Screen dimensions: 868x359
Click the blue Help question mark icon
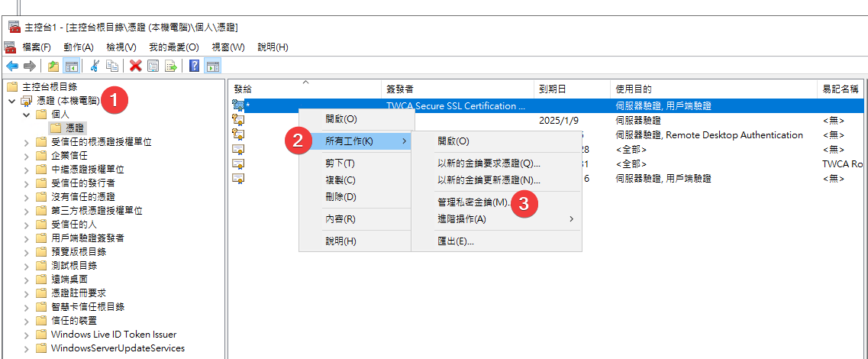tap(194, 66)
